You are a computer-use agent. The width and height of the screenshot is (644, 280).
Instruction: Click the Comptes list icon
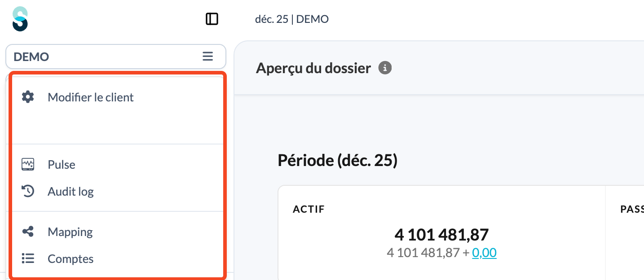click(x=28, y=258)
